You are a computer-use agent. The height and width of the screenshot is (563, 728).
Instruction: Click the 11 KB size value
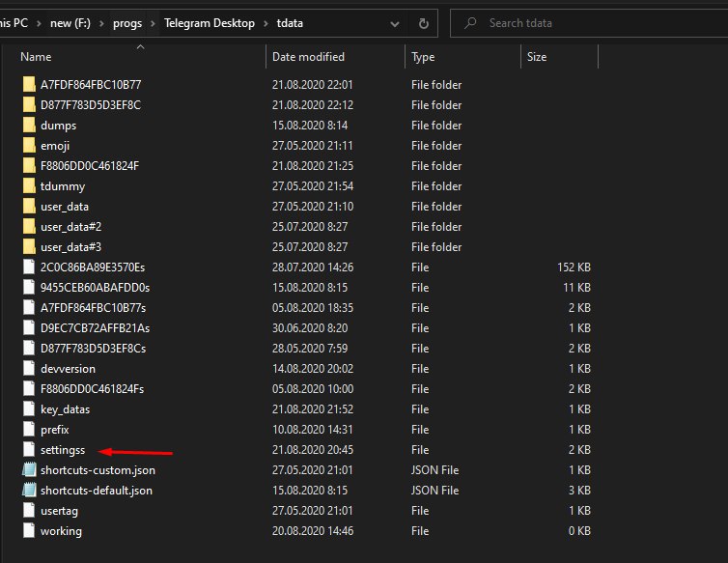pyautogui.click(x=576, y=288)
